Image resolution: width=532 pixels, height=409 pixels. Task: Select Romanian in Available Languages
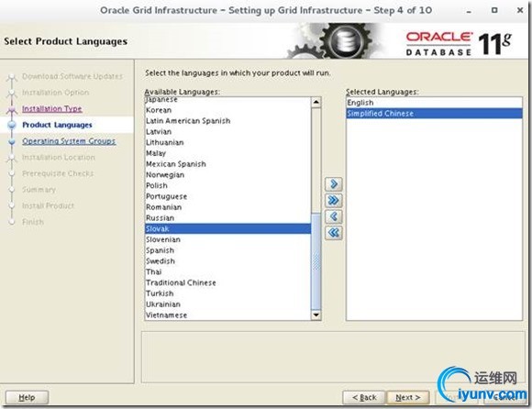tap(227, 207)
